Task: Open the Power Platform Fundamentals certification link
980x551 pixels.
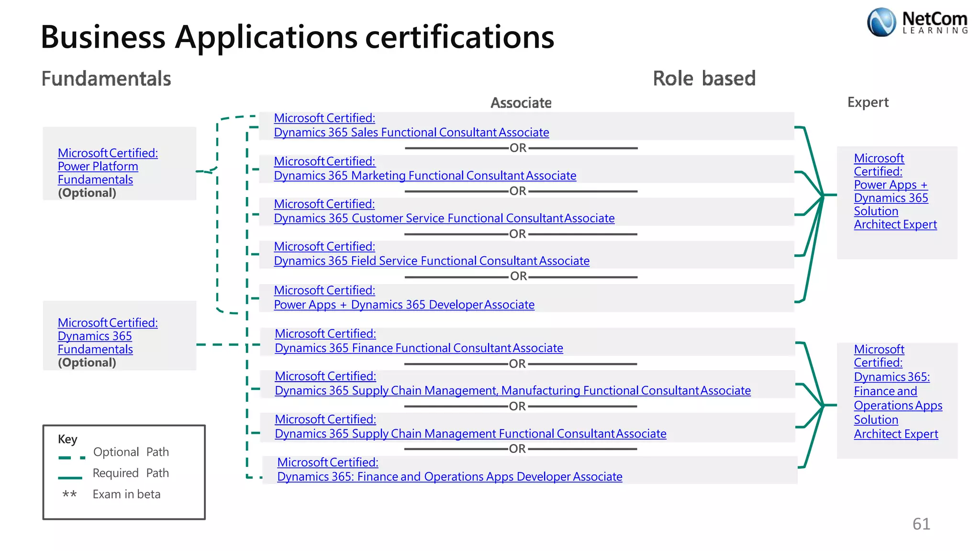Action: [108, 166]
